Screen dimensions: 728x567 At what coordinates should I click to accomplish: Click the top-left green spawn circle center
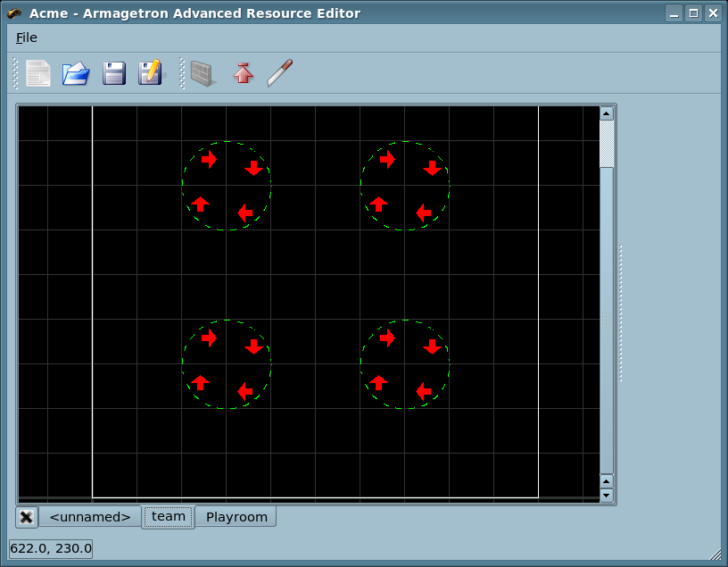(227, 186)
